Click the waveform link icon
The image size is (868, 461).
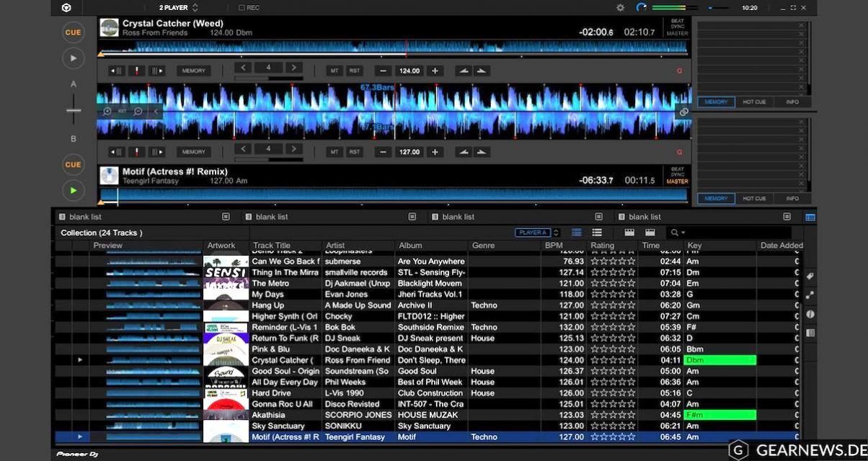click(683, 112)
